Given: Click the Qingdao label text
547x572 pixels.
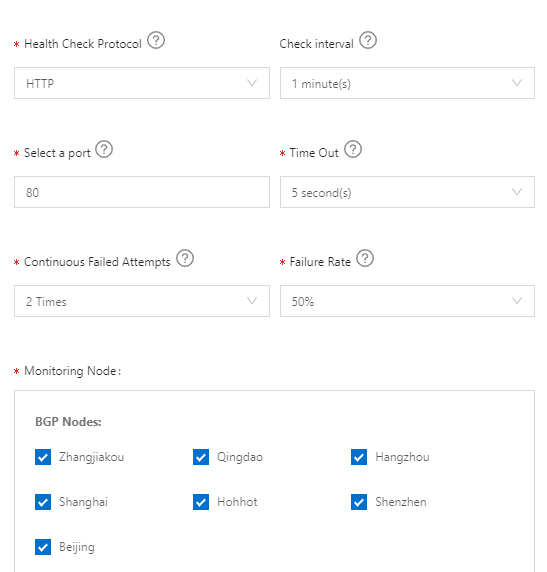Looking at the screenshot, I should coord(240,457).
